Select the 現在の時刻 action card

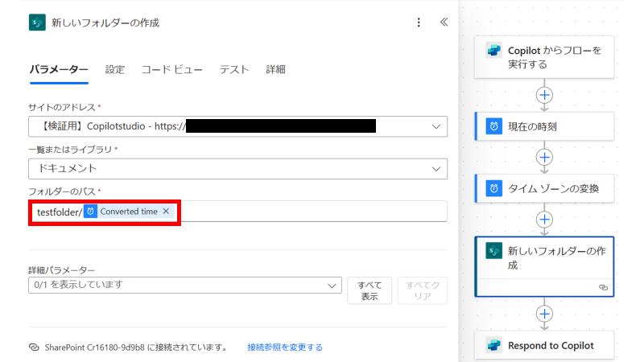[544, 126]
